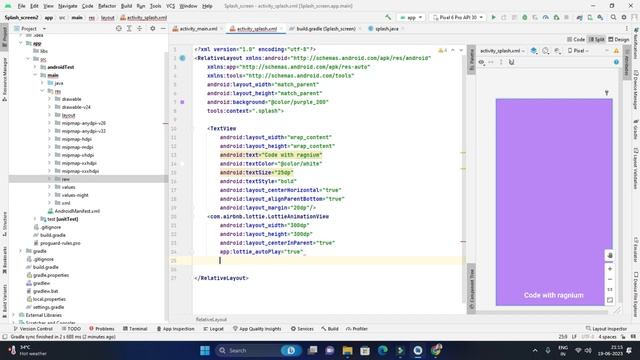Open App Inspection tool window
640x360 pixels.
(x=176, y=329)
